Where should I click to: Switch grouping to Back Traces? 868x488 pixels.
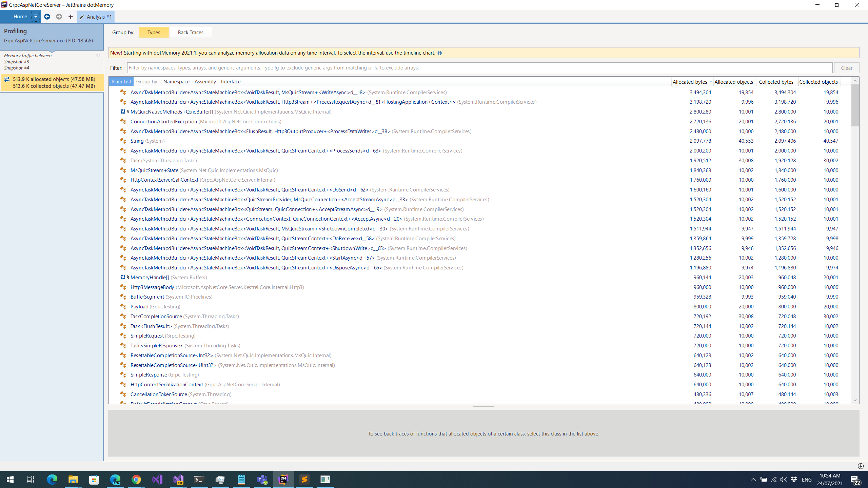click(191, 33)
